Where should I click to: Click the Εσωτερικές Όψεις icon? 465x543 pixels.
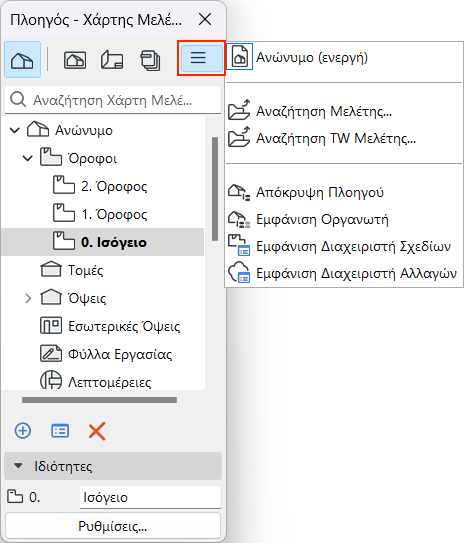(51, 326)
